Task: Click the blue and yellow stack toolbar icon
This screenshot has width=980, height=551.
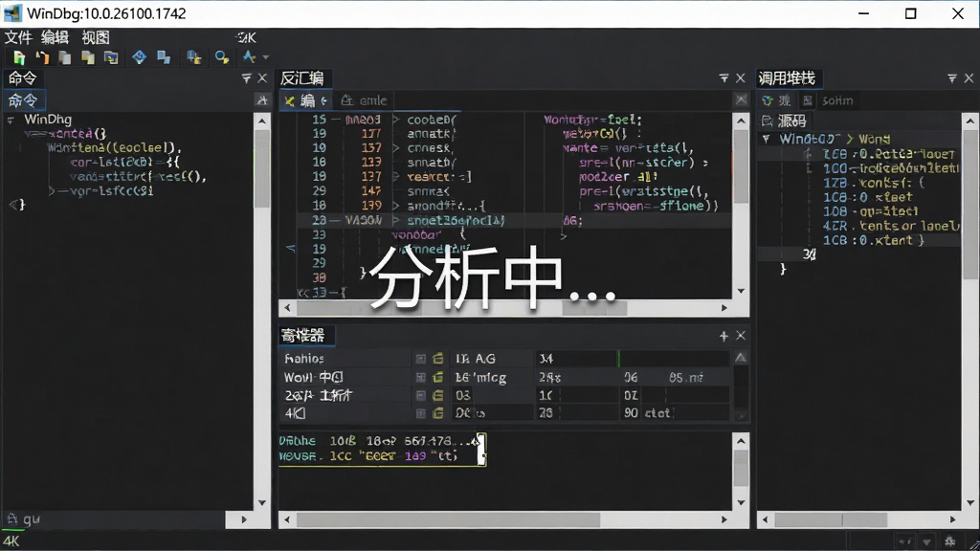Action: pyautogui.click(x=193, y=57)
